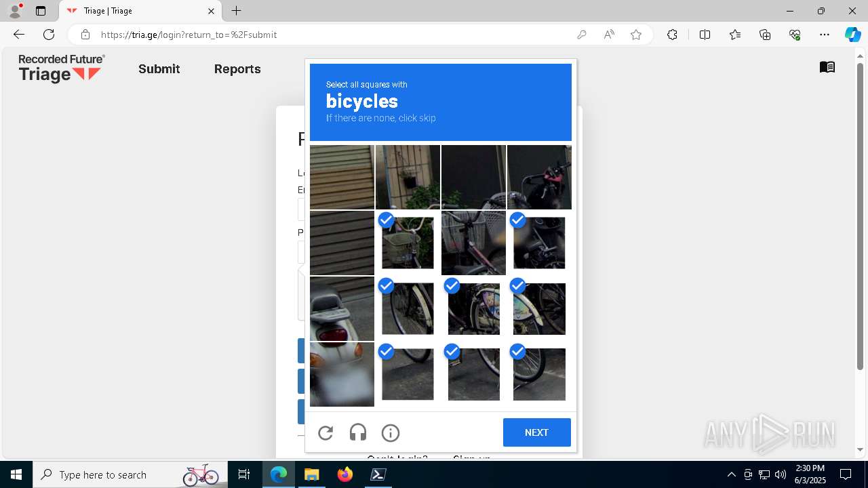The width and height of the screenshot is (868, 488).
Task: Select the tile showing the scooter tail light
Action: pyautogui.click(x=342, y=308)
